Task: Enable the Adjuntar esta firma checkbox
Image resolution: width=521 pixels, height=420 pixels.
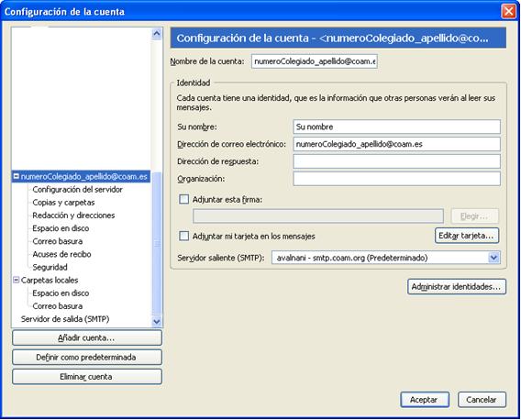Action: tap(183, 199)
